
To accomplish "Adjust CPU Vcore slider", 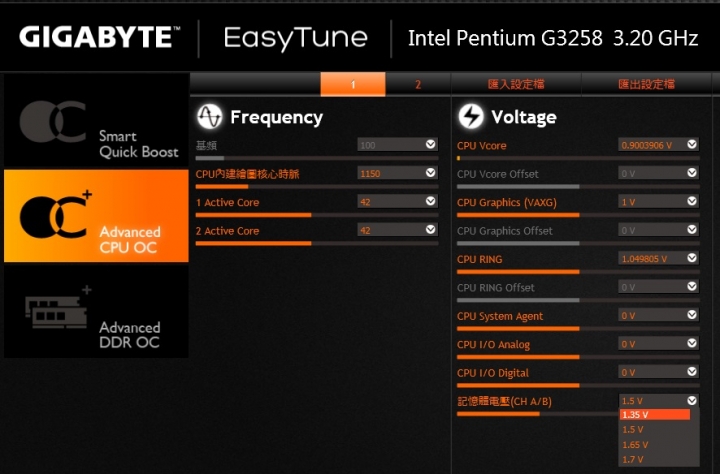I will (578, 158).
